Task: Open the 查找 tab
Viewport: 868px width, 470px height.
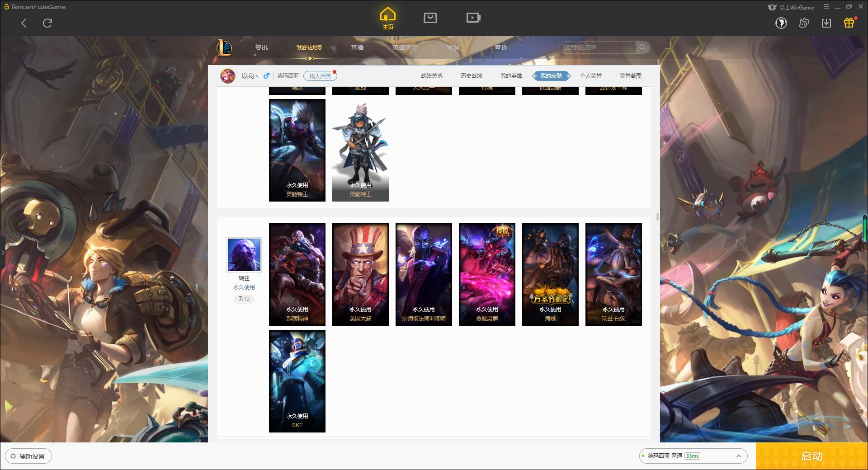Action: pos(501,47)
